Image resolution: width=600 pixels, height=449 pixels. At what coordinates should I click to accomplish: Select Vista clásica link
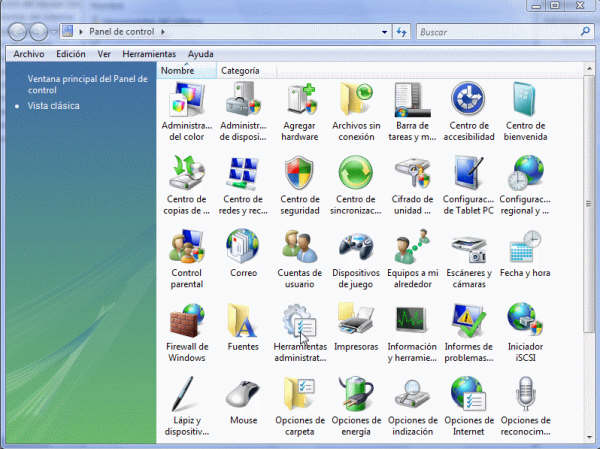[x=53, y=106]
